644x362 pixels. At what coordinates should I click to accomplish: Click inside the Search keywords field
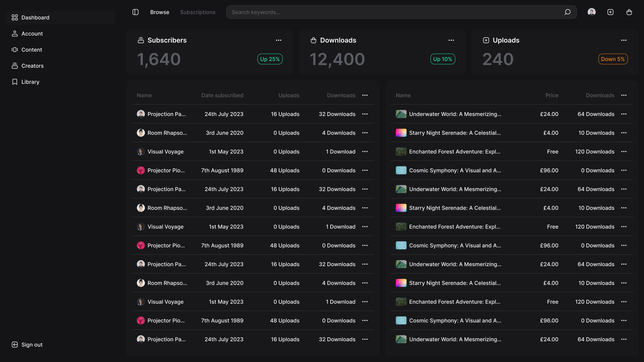350,12
